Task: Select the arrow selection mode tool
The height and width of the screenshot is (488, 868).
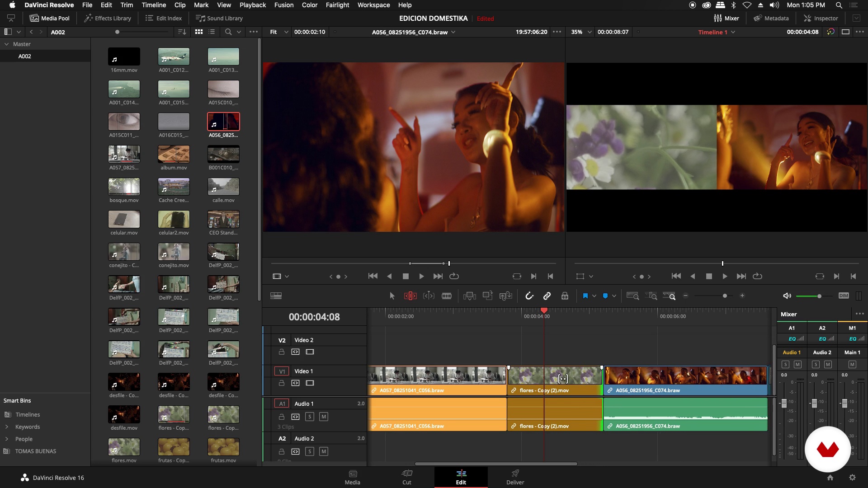Action: [x=392, y=296]
